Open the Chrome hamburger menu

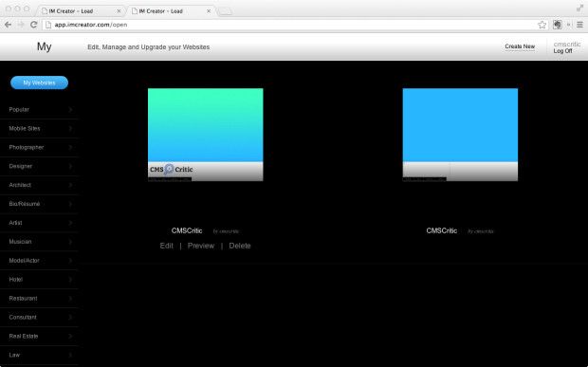pyautogui.click(x=579, y=25)
